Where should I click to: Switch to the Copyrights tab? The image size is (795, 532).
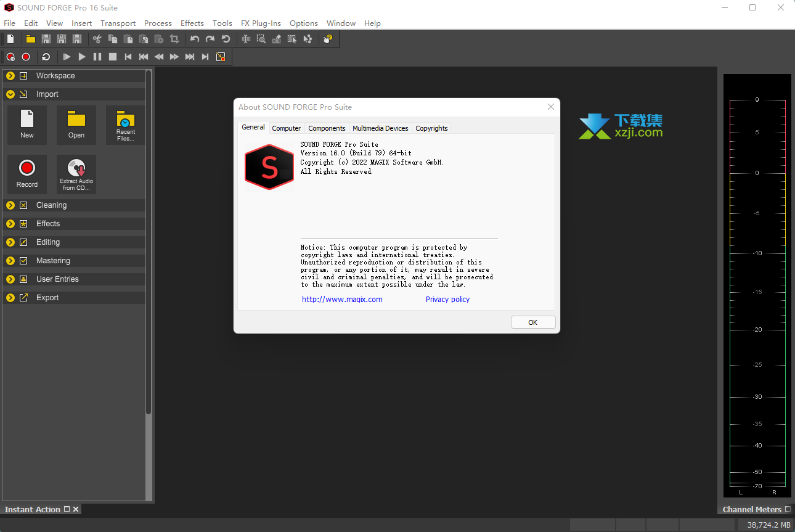coord(431,128)
